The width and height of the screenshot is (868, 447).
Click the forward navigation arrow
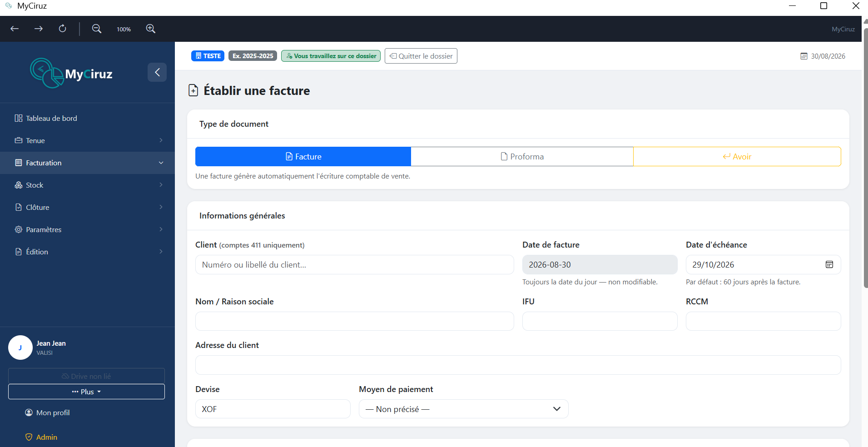pos(39,29)
